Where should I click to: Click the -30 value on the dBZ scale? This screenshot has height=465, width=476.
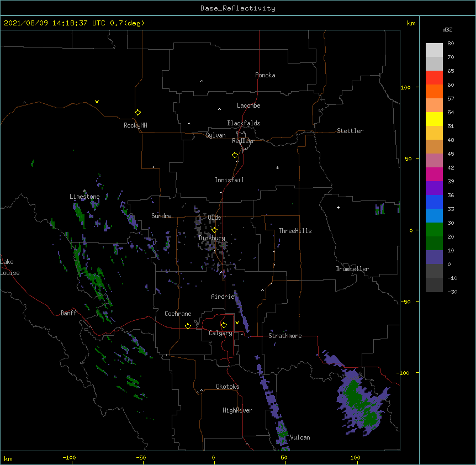[452, 292]
